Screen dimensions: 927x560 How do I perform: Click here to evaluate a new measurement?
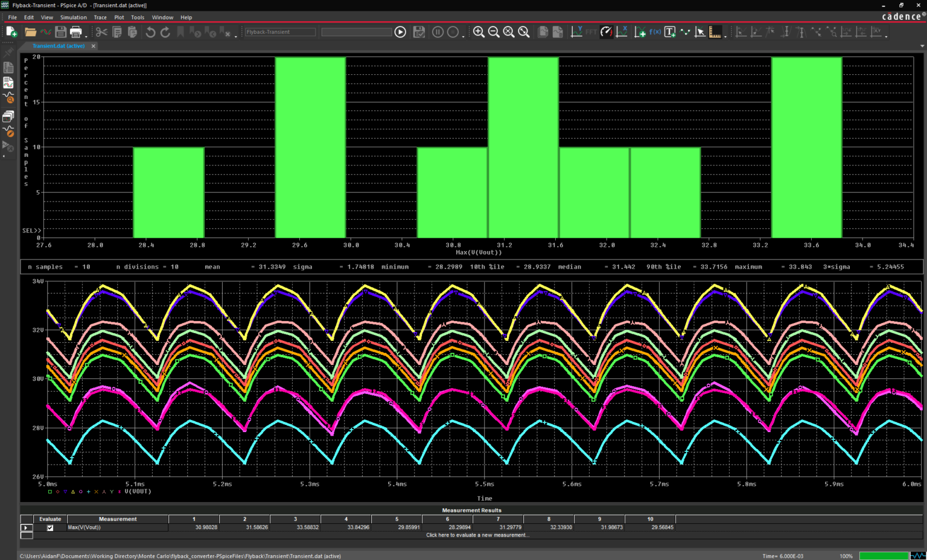click(x=477, y=535)
